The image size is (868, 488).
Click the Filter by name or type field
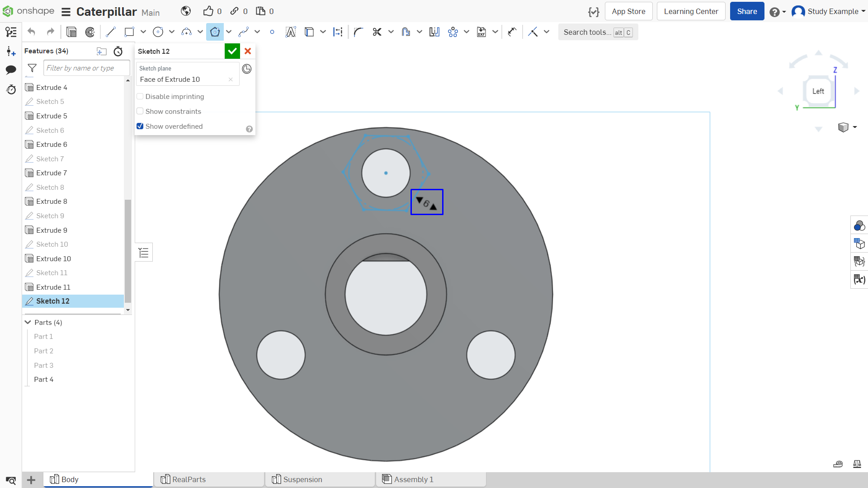tap(87, 68)
